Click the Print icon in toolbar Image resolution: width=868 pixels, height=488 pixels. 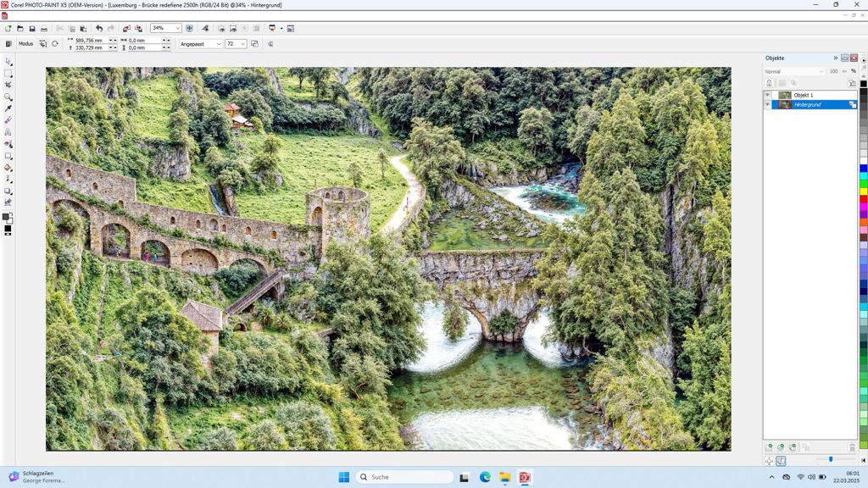coord(44,28)
